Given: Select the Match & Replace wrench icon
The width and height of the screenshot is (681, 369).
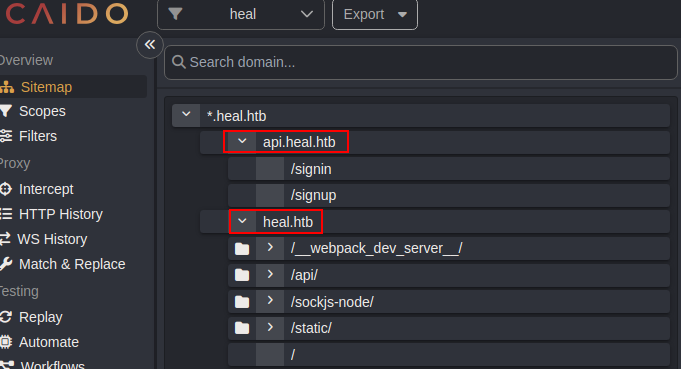Looking at the screenshot, I should pos(6,264).
